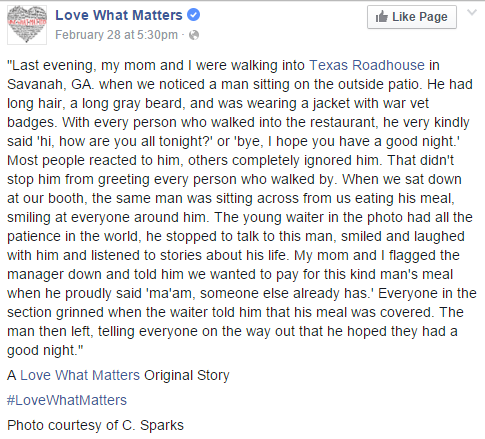Open Love What Matters link in Original Story line

[80, 375]
